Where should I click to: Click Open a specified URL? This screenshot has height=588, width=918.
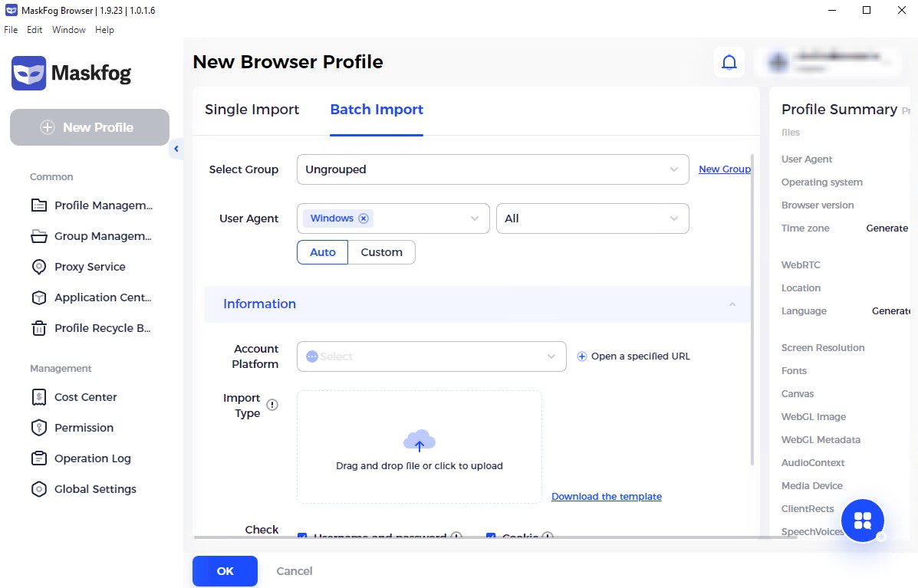click(640, 356)
